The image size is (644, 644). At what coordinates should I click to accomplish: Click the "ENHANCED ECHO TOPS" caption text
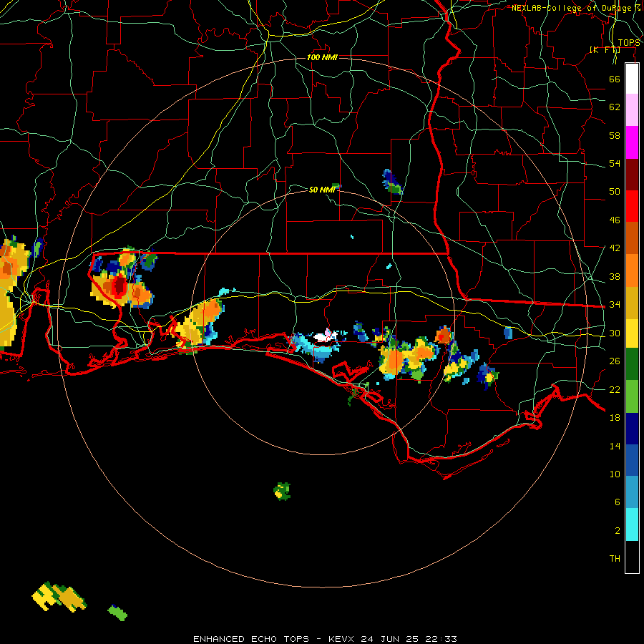tap(250, 639)
